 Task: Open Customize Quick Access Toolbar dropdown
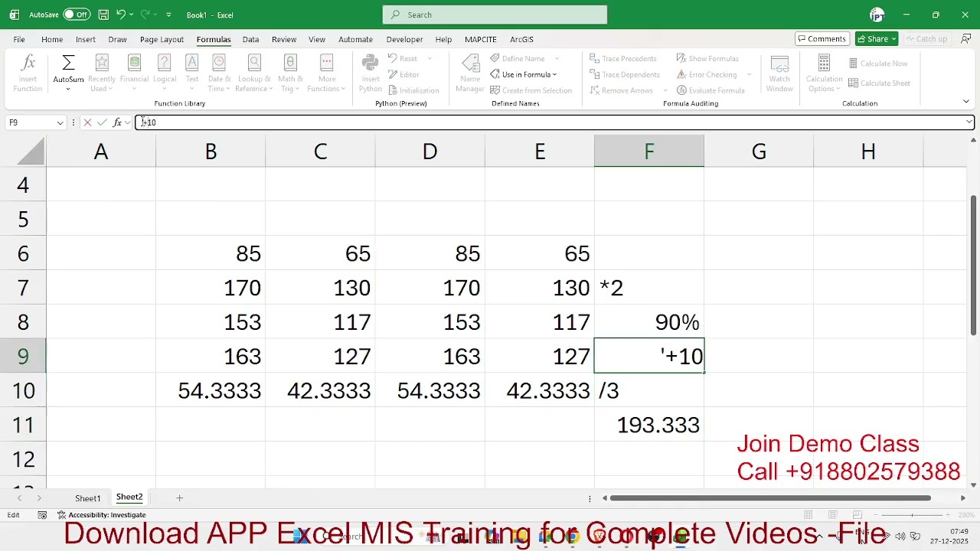168,15
